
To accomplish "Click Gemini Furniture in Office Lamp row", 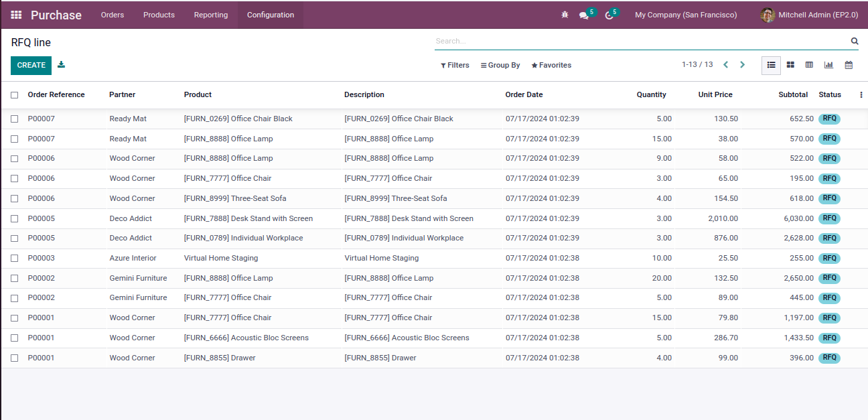I will tap(138, 278).
